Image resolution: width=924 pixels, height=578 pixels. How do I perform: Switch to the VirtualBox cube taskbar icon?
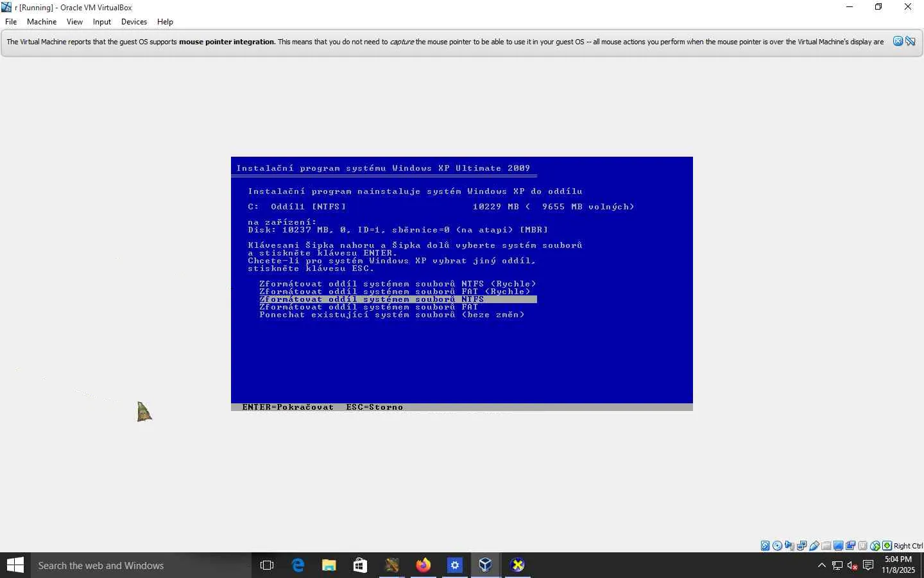(486, 565)
